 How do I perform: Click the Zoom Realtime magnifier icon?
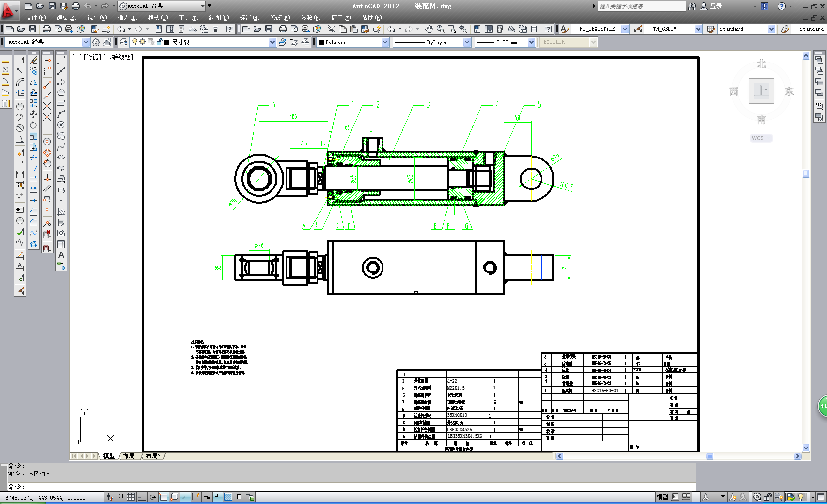[x=441, y=29]
